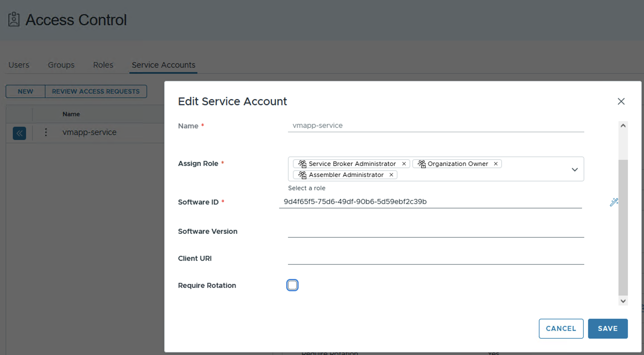Remove the Organization Owner role tag
Screen dimensions: 644x355
[496, 164]
